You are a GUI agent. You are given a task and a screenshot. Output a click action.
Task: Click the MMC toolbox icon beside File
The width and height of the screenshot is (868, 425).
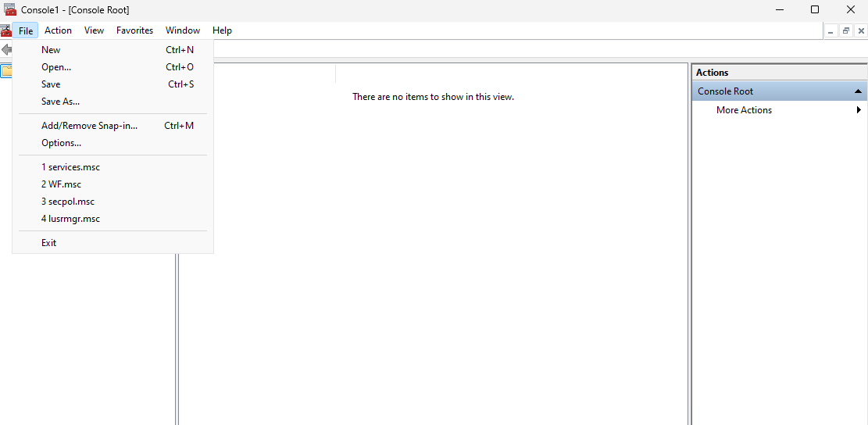coord(6,30)
